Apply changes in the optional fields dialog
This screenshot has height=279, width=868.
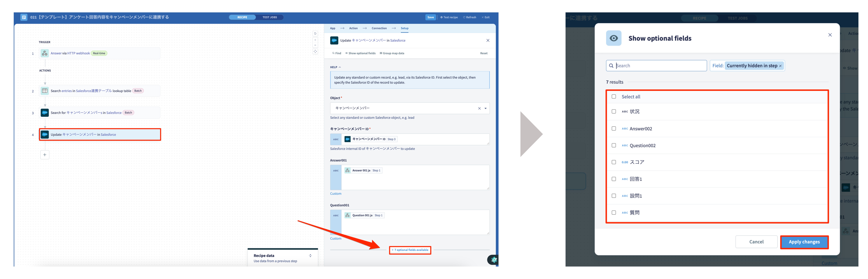pyautogui.click(x=804, y=242)
